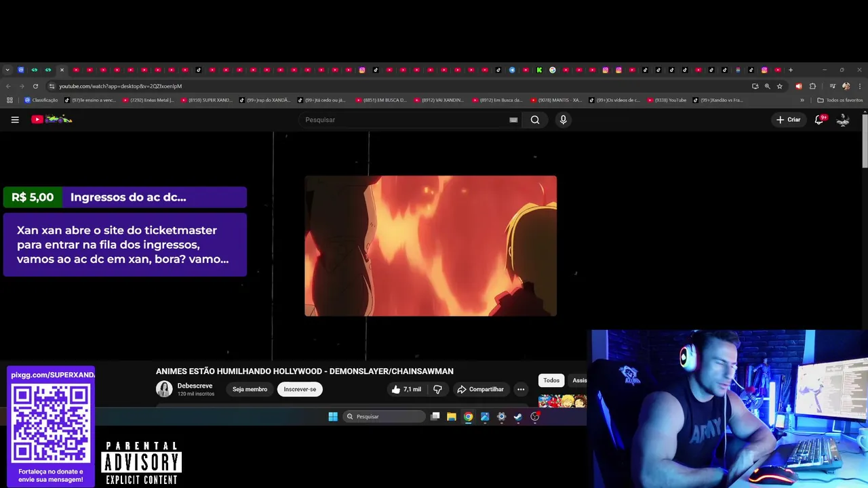
Task: Open Steam from the taskbar
Action: pos(518,417)
